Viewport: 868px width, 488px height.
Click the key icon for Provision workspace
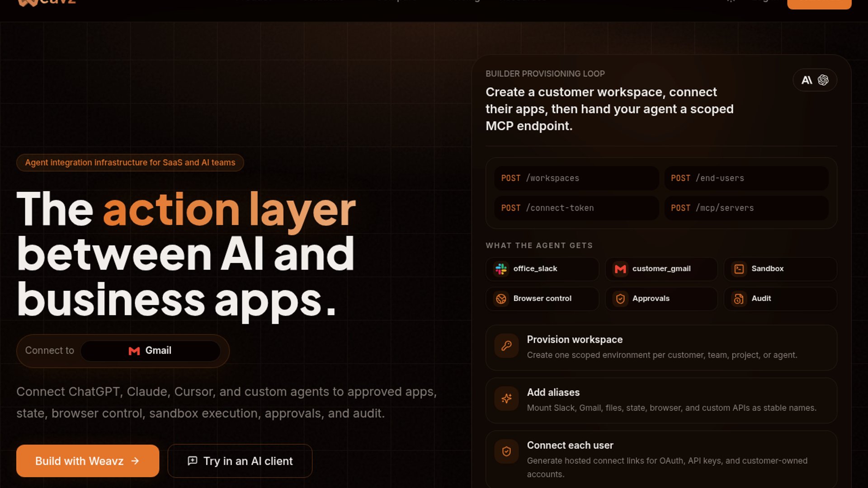point(506,346)
